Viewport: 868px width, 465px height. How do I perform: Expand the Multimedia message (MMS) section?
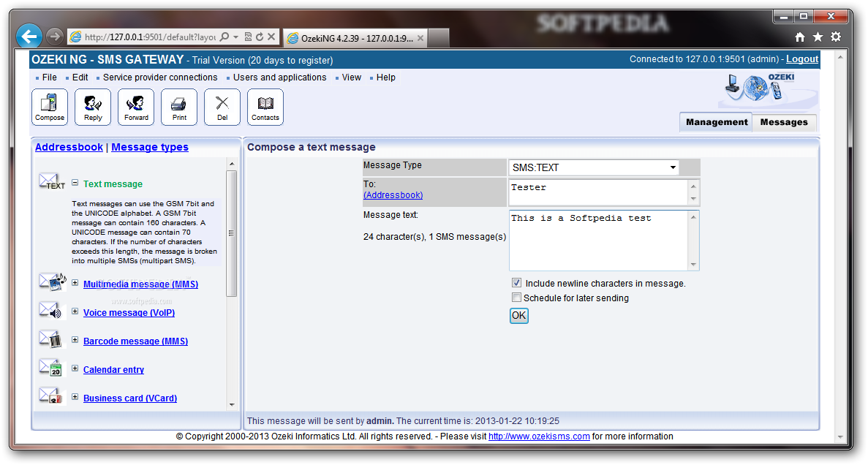[x=75, y=283]
